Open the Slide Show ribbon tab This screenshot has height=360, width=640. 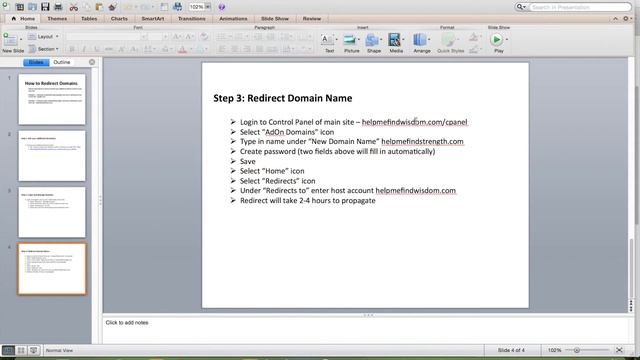point(275,19)
